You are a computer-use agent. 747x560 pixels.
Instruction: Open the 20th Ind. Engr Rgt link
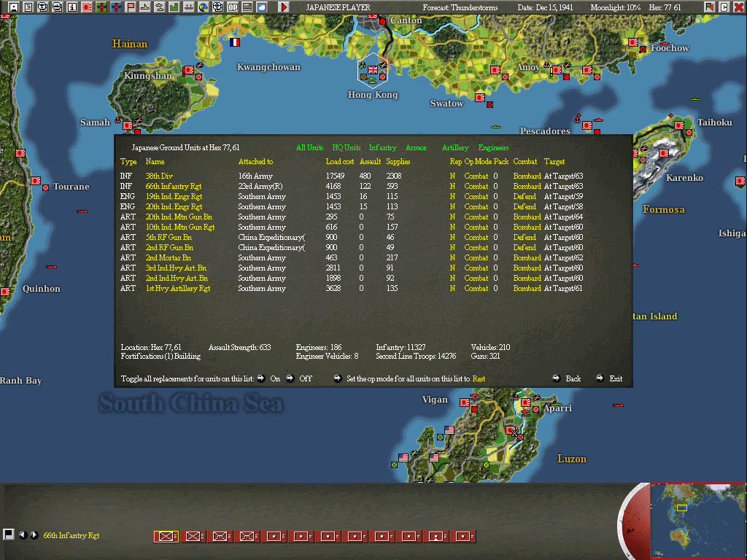(x=174, y=206)
